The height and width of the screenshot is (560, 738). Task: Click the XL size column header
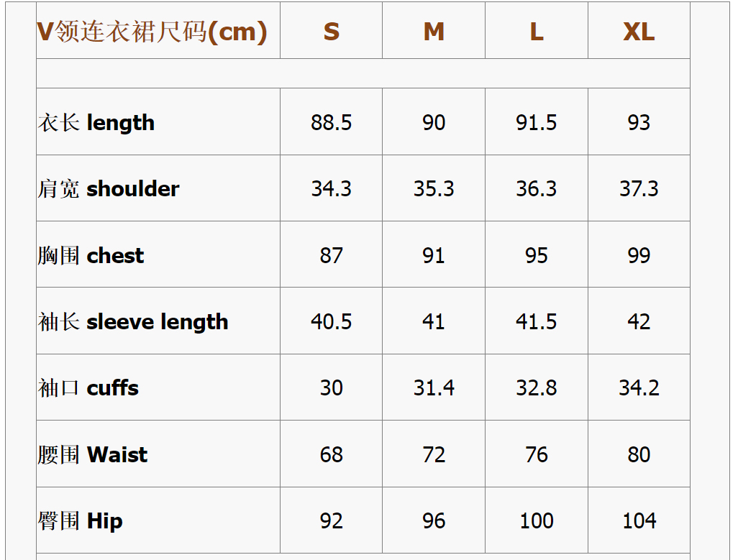tap(639, 32)
